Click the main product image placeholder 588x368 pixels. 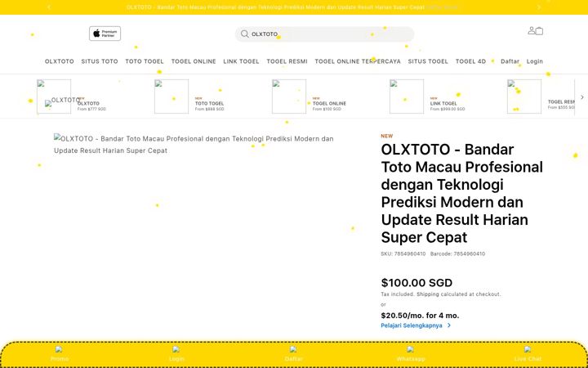coord(194,145)
